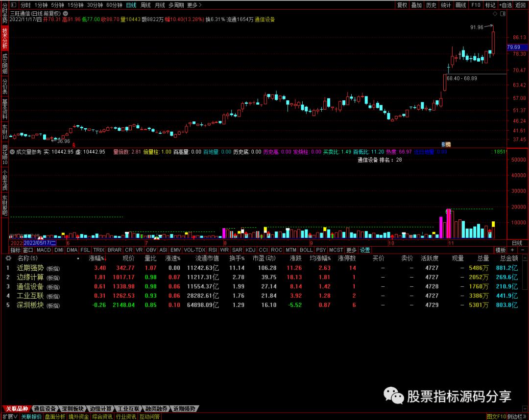Viewport: 529px width, 420px height.
Task: Collapse the 成交量参考 indicator arrow icon
Action: coord(12,152)
